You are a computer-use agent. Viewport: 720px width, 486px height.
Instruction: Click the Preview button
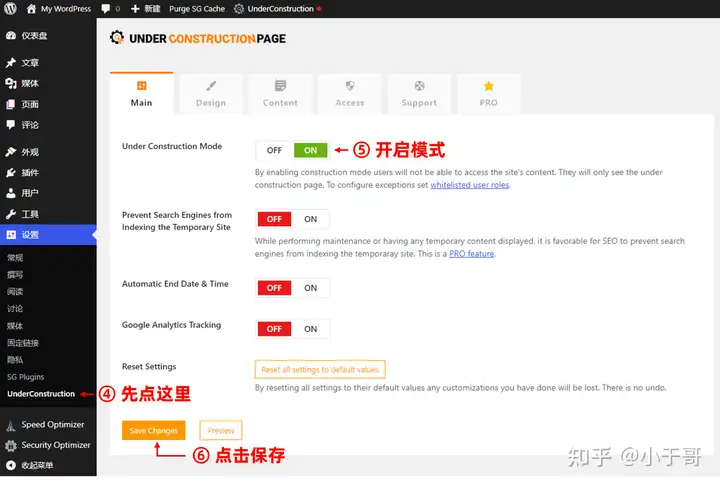[221, 430]
